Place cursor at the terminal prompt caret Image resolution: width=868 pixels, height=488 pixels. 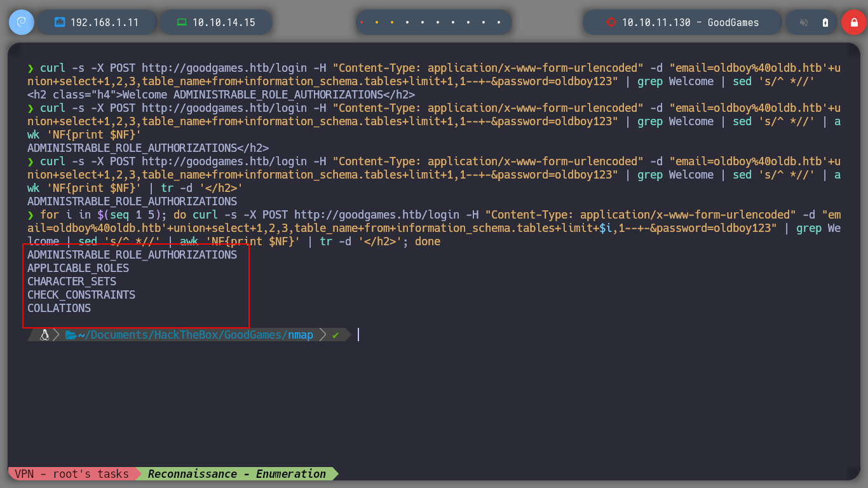click(358, 335)
